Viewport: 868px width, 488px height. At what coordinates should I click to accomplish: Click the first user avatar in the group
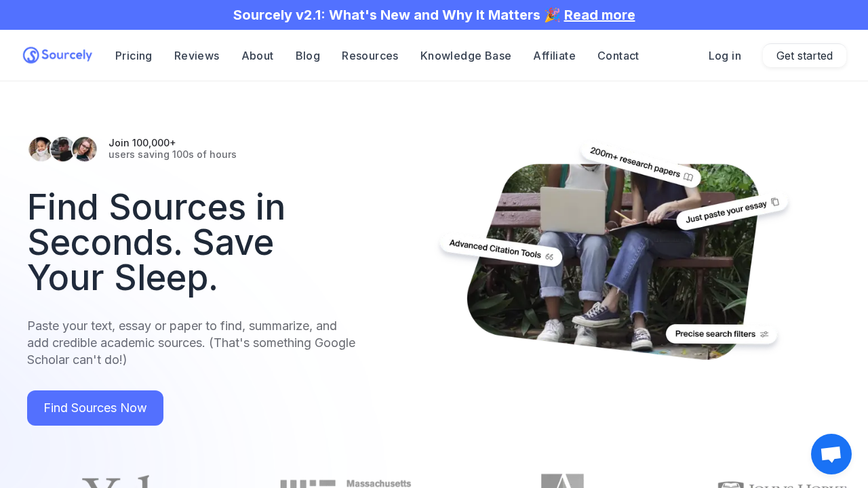tap(40, 149)
